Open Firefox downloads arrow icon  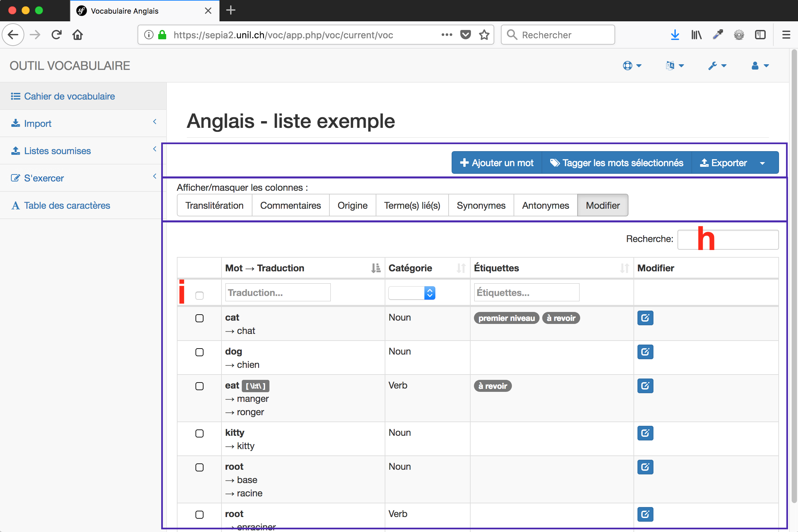tap(675, 35)
